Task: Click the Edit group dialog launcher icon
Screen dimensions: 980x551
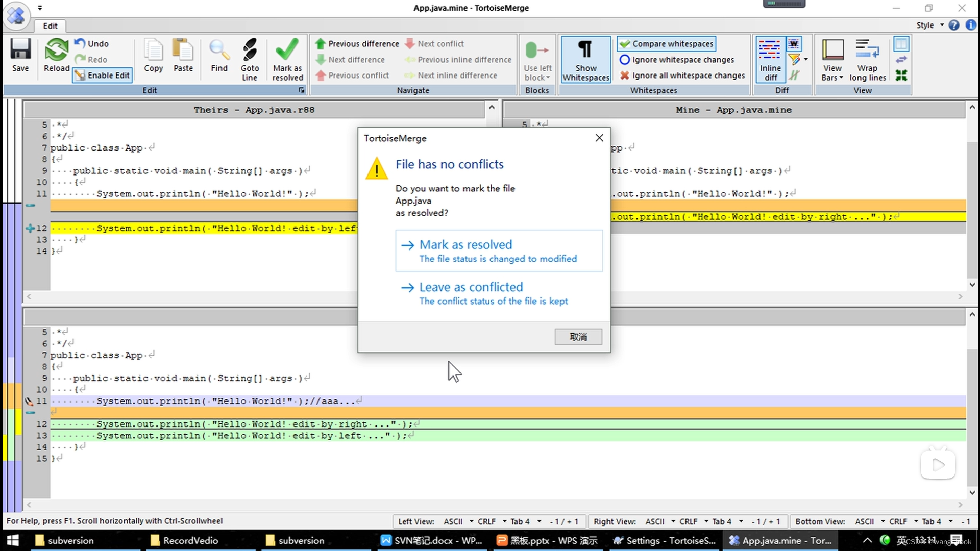Action: [301, 90]
